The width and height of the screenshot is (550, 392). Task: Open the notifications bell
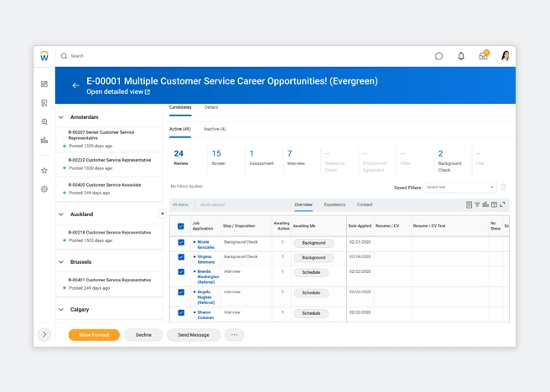[x=460, y=56]
